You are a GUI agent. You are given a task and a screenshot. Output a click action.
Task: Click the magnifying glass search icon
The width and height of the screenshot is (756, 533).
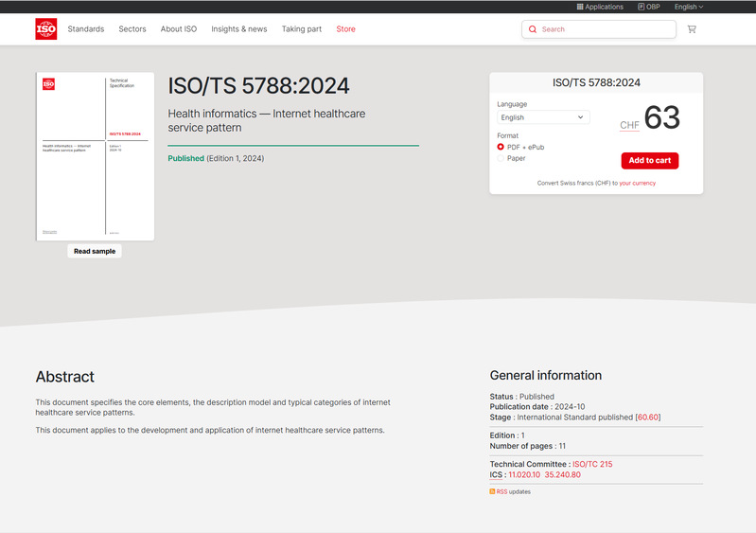[x=533, y=29]
